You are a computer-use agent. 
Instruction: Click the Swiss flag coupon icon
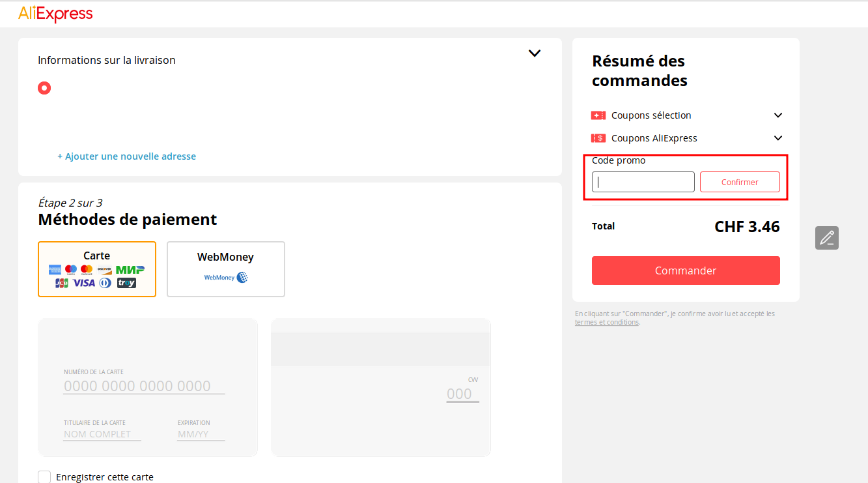(598, 115)
